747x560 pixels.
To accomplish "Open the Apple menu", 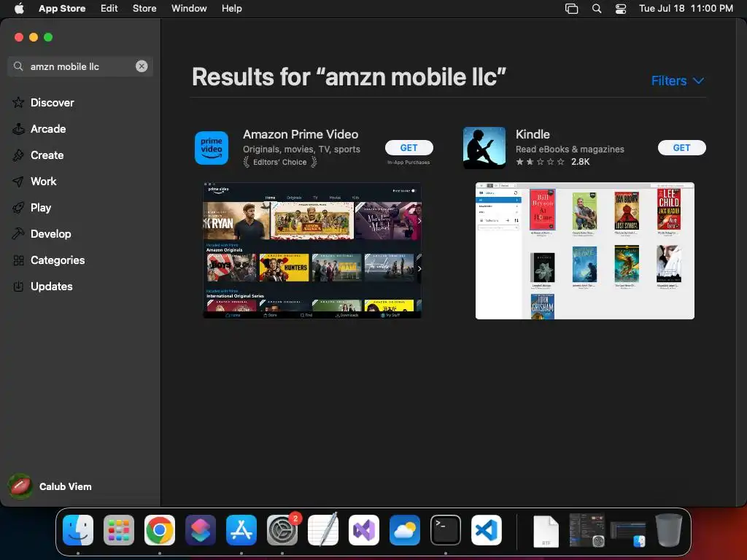I will pos(19,8).
